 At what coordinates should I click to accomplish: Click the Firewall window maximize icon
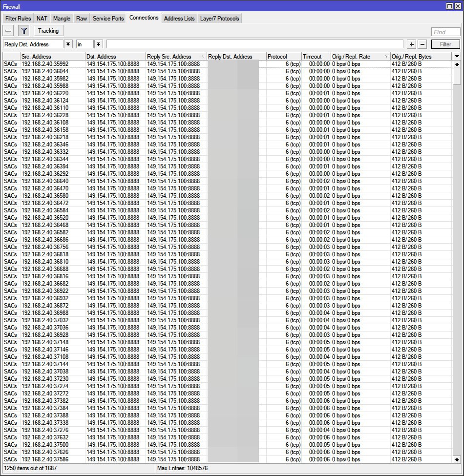pyautogui.click(x=450, y=6)
